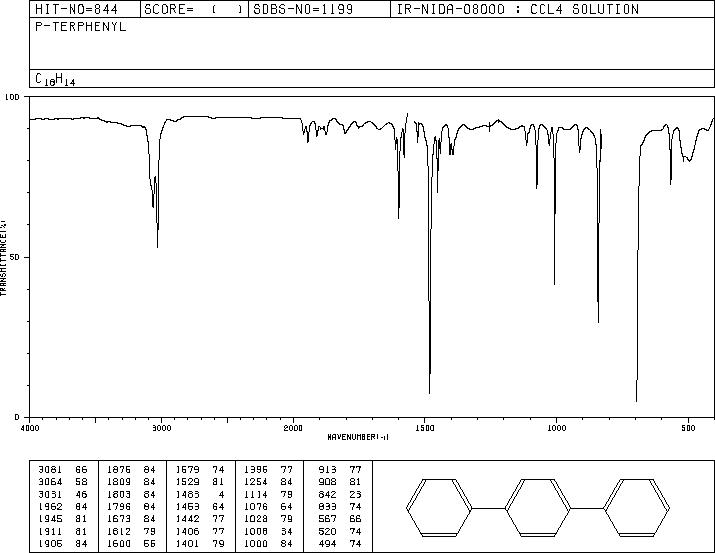Click the 2000 wavenumber axis label
Screen dimensions: 715x553
pos(293,428)
